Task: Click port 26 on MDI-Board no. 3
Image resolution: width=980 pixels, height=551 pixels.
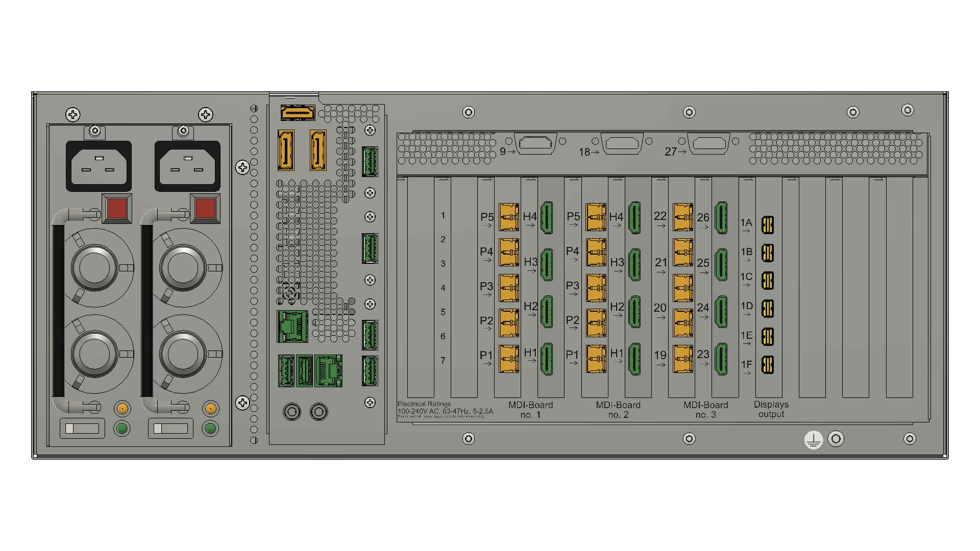Action: [x=721, y=217]
